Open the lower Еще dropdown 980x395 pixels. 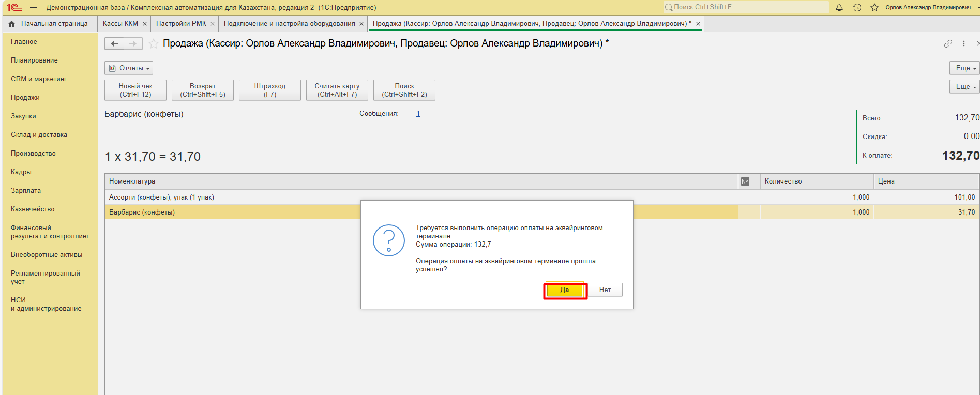pyautogui.click(x=965, y=87)
